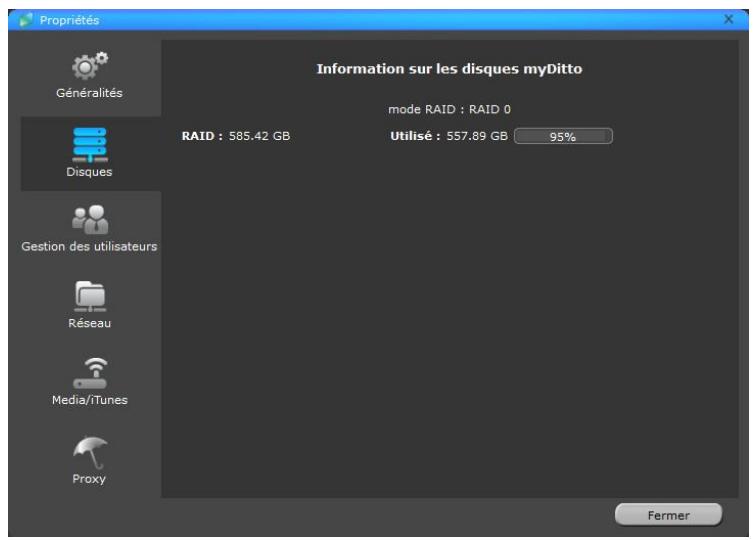Screen dimensions: 754x540
Task: Click the Propriétés window title text
Action: 70,20
